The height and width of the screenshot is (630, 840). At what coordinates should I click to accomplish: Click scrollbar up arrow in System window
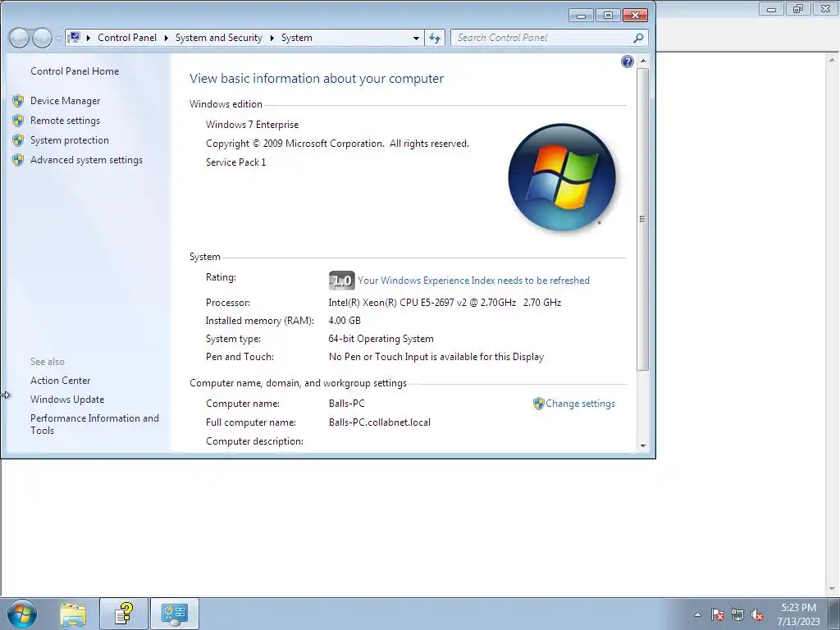(643, 62)
